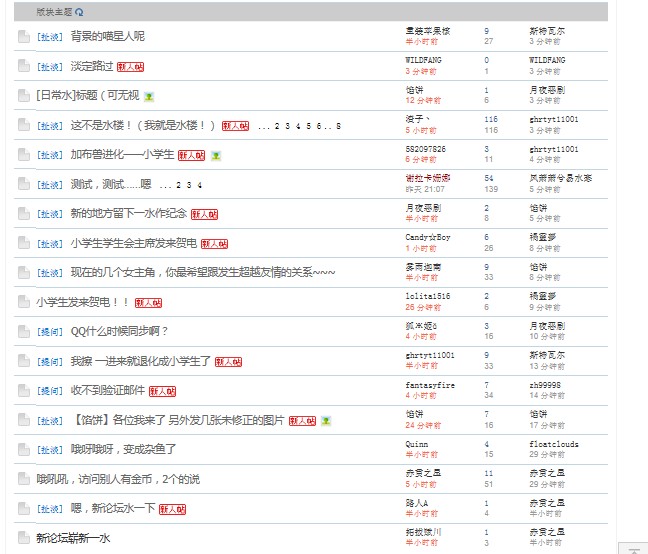Click last reply time 29 分钟前 on floatclouds row
Image resolution: width=648 pixels, height=554 pixels.
click(547, 454)
